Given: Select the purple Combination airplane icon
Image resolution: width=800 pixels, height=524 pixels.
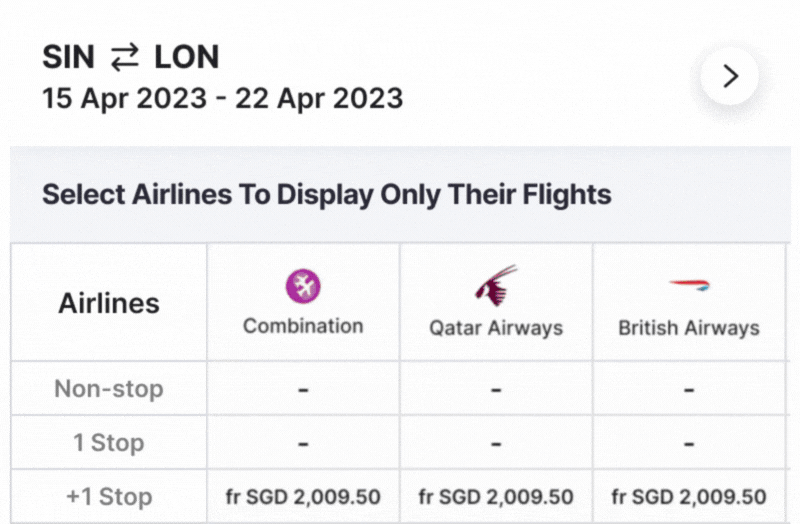Looking at the screenshot, I should 303,286.
